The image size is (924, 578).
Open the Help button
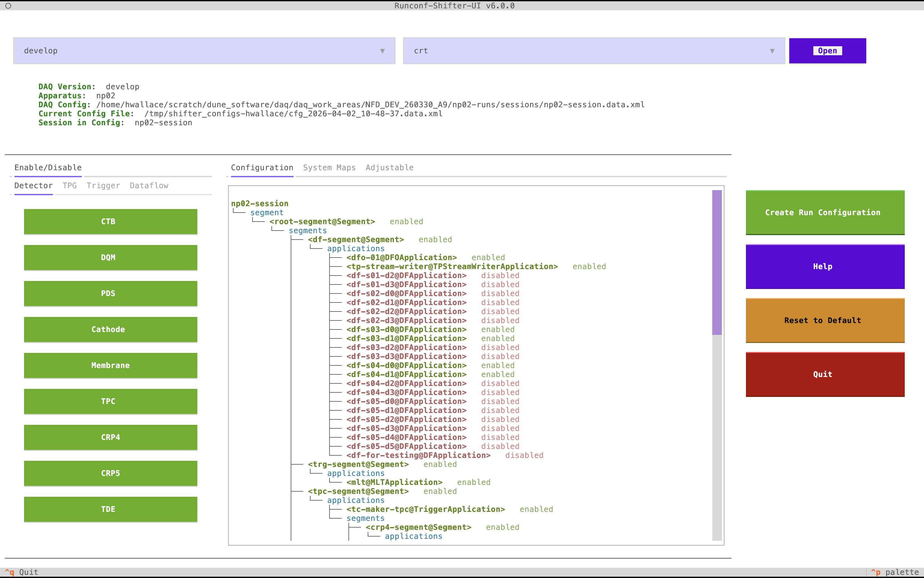click(x=825, y=267)
